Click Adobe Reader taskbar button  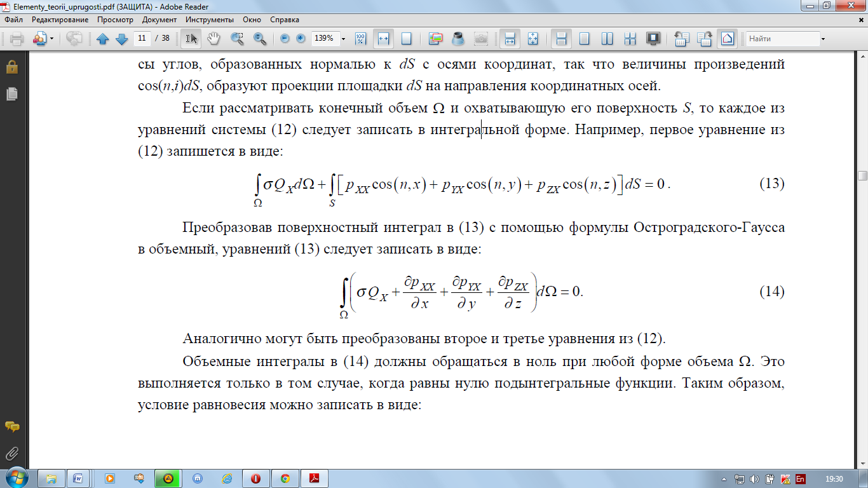(315, 478)
